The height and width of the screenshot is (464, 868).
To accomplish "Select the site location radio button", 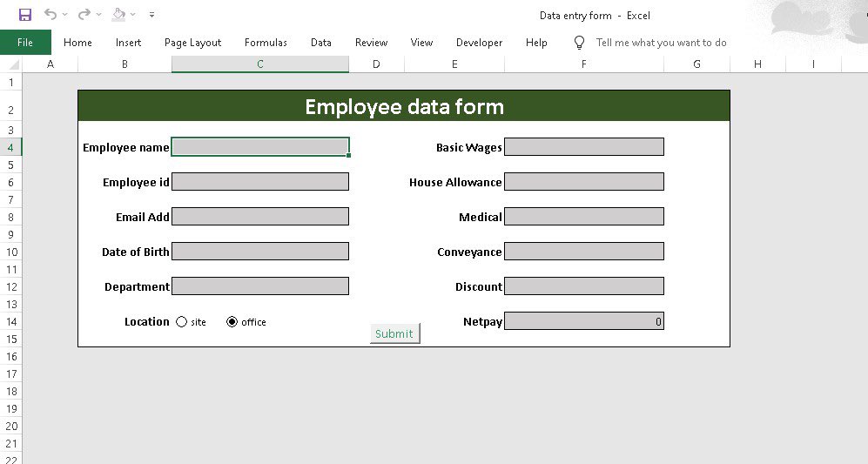I will click(182, 322).
